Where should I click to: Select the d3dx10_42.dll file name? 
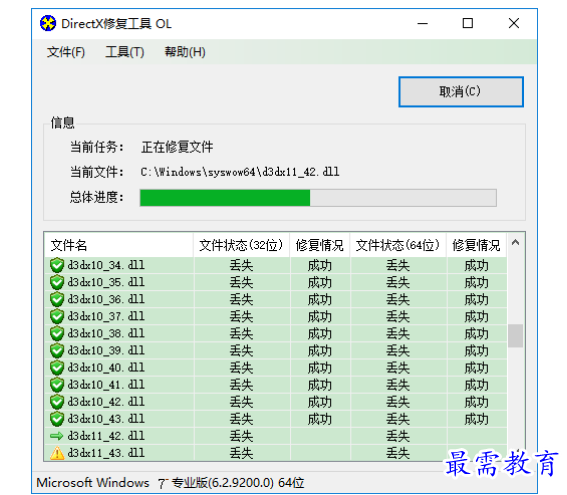coord(106,402)
